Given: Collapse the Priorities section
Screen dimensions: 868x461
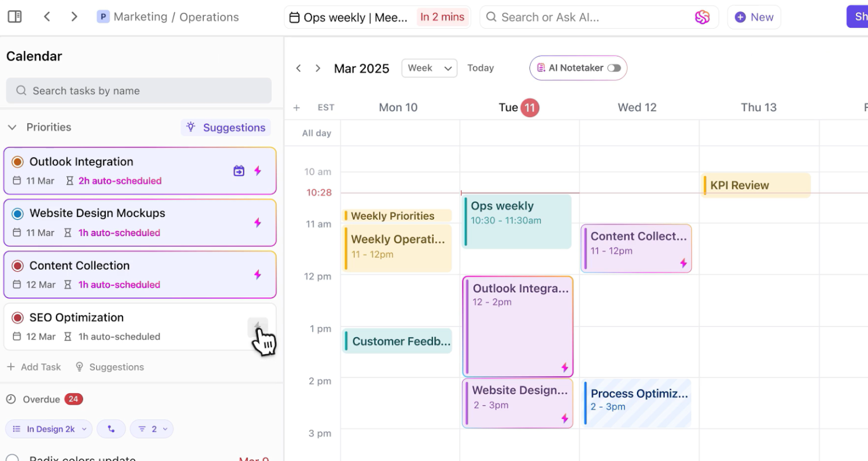Looking at the screenshot, I should click(12, 128).
